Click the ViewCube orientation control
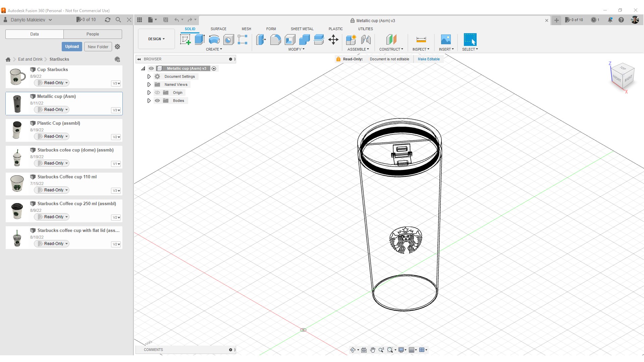The image size is (644, 362). [623, 76]
